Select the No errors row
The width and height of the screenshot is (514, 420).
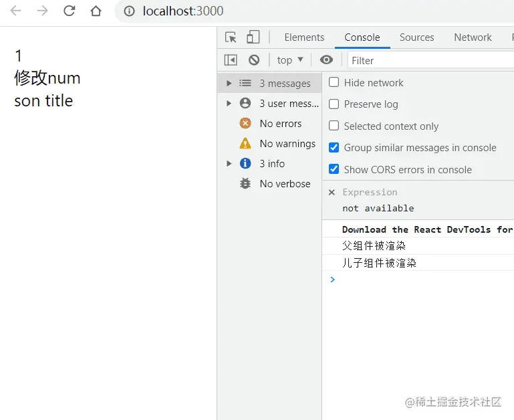pos(269,123)
